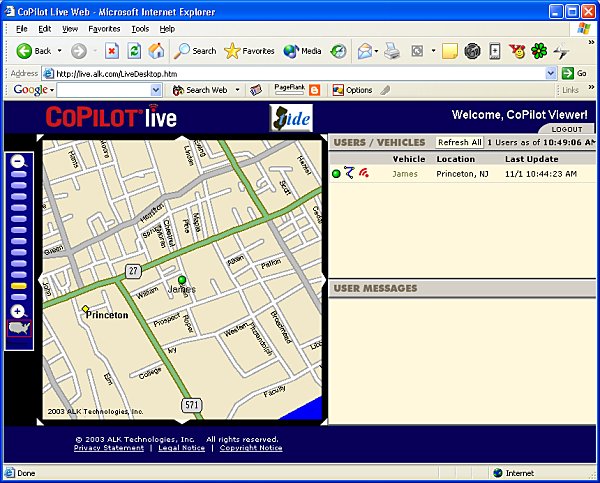The height and width of the screenshot is (483, 600).
Task: Pan map south with bottom arrow
Action: point(182,421)
